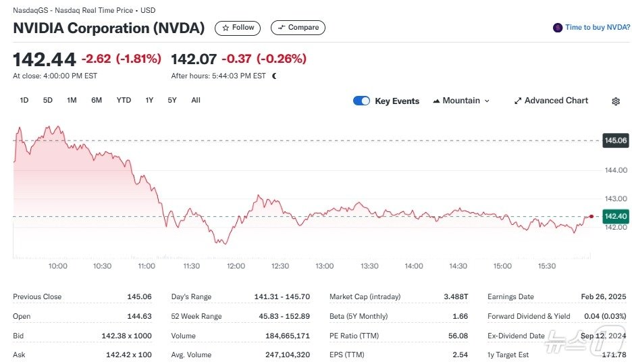This screenshot has width=632, height=364.
Task: Open the Time to buy NVDA link
Action: 597,28
